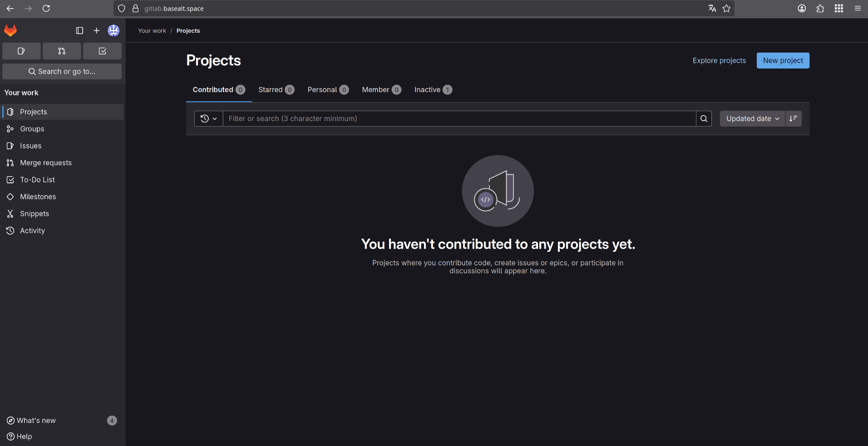
Task: Open the Updated date sort dropdown
Action: (x=752, y=118)
